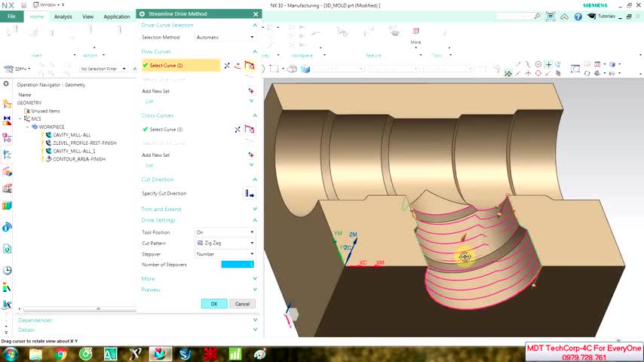
Task: Click Add New Set icon under Flow Curves
Action: [x=251, y=90]
